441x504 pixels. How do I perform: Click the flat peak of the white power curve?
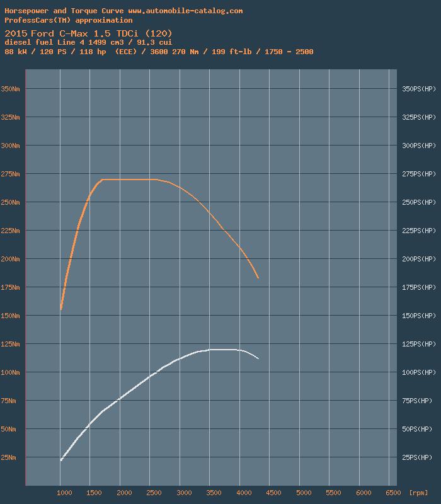(224, 350)
